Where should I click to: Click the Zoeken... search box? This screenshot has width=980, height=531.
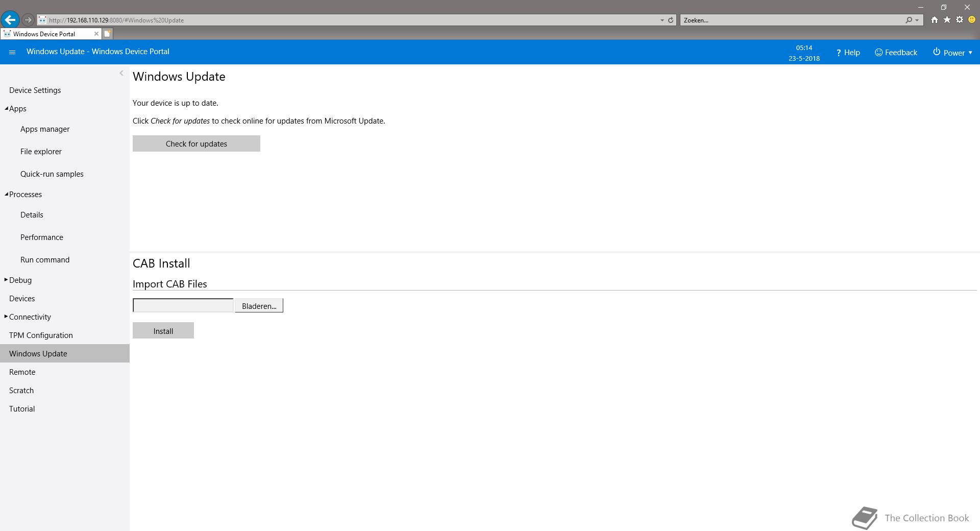(x=791, y=20)
